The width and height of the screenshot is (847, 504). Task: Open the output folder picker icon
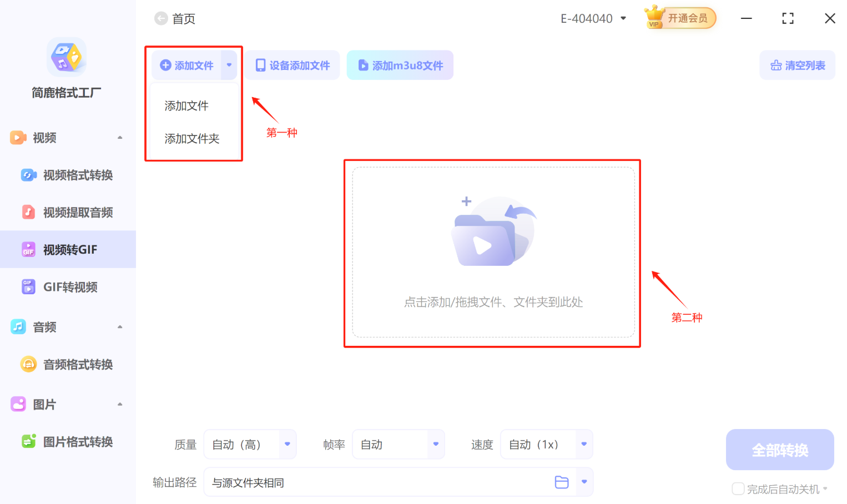[x=561, y=482]
